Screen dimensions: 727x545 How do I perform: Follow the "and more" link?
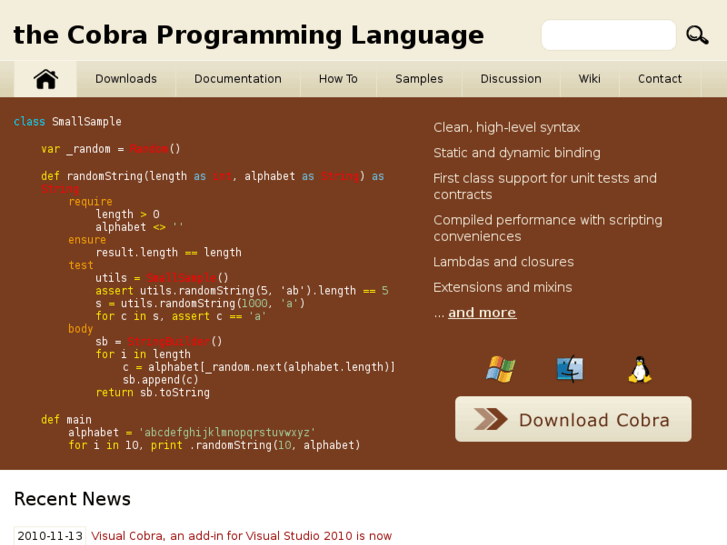[482, 313]
